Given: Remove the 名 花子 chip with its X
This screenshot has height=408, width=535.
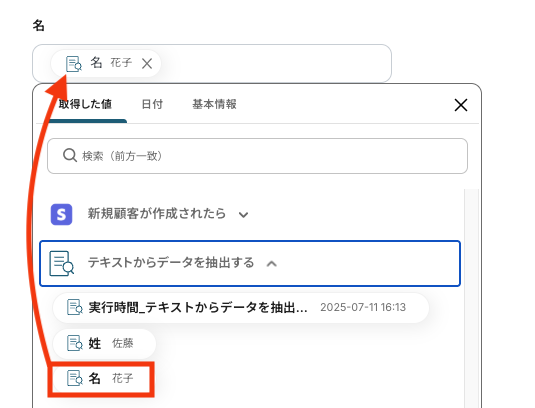Looking at the screenshot, I should pyautogui.click(x=147, y=63).
